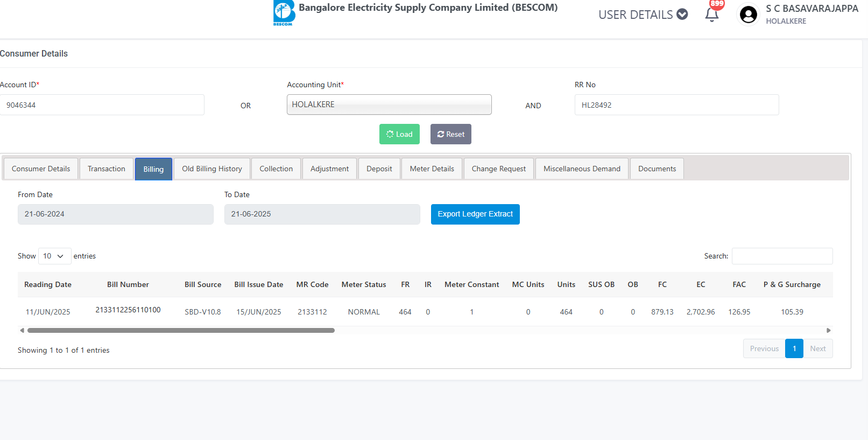
Task: Click the user avatar icon
Action: tap(748, 15)
